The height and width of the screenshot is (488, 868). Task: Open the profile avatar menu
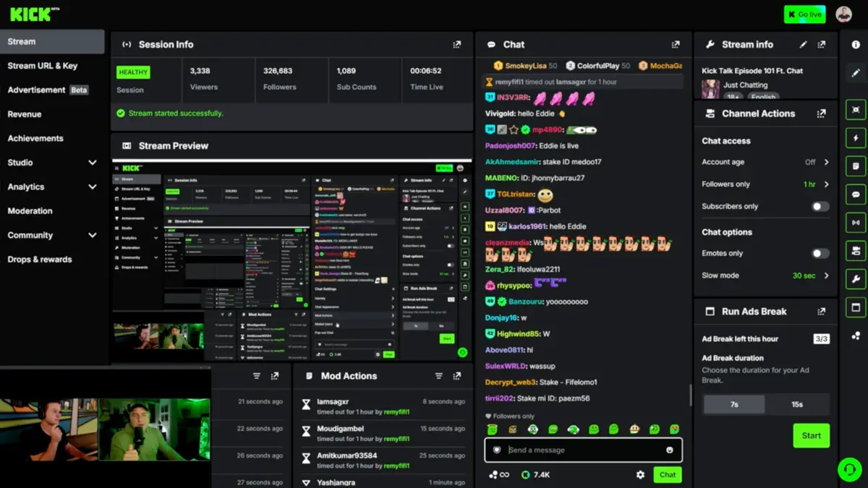pos(843,14)
